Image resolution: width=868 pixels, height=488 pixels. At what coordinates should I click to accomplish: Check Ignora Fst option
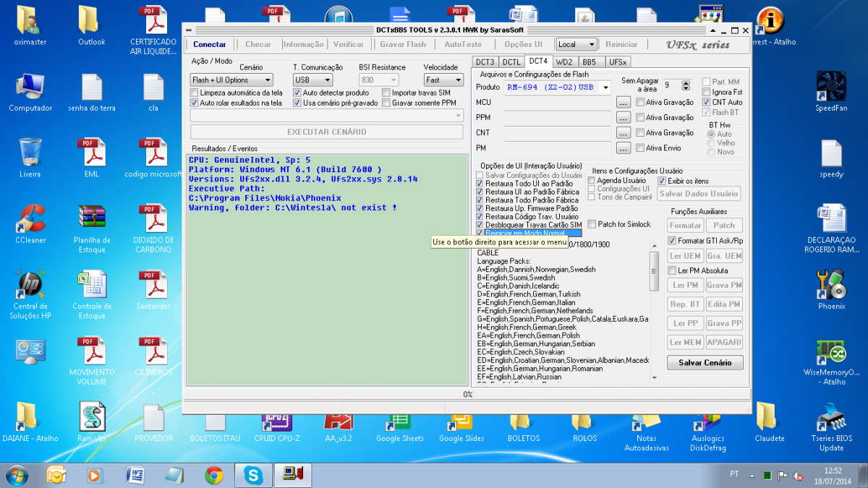point(707,93)
